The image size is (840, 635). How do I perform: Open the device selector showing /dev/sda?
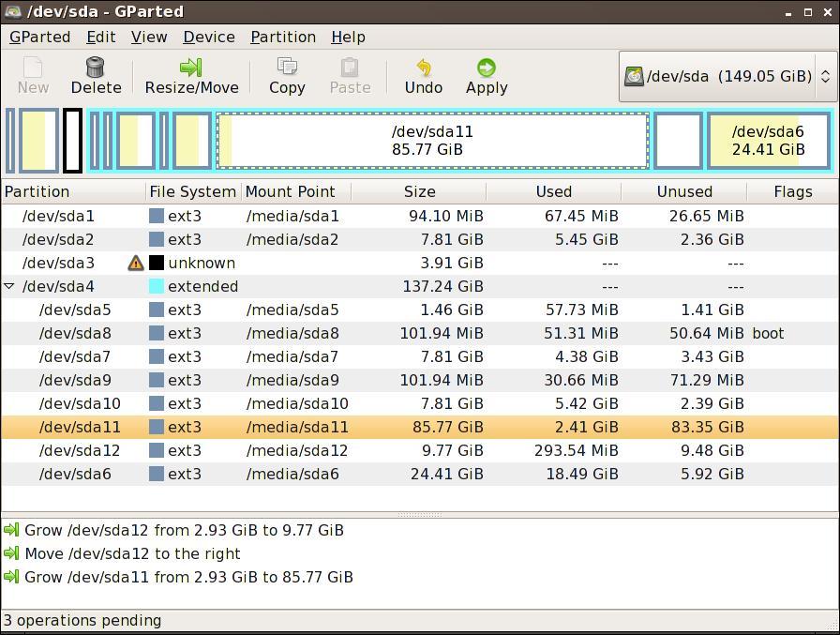pyautogui.click(x=717, y=76)
